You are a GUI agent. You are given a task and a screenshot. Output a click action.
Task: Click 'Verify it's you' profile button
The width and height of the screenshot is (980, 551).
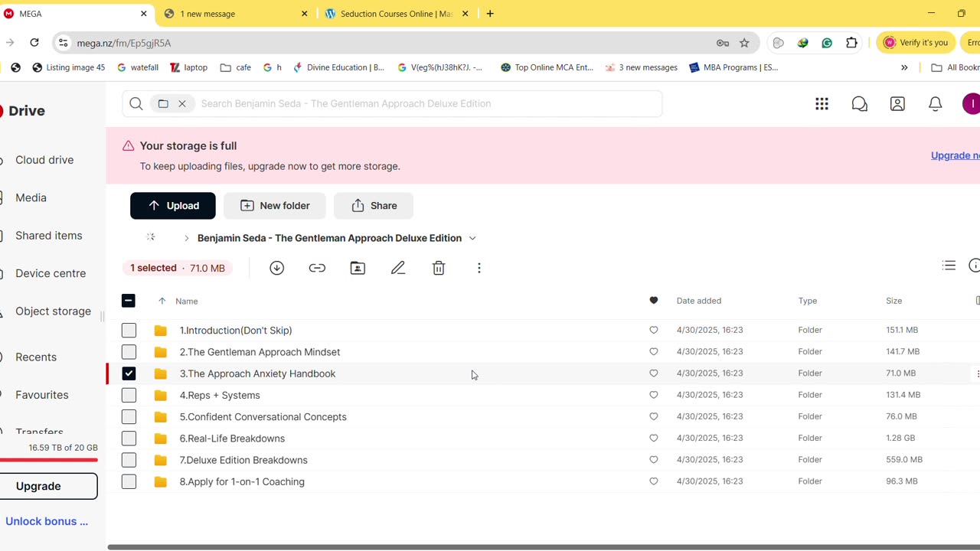click(x=916, y=43)
